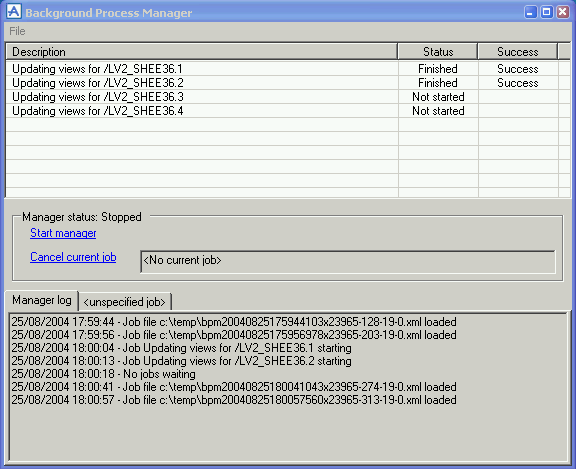Minimize the Background Process Manager window
Image resolution: width=576 pixels, height=469 pixels.
click(530, 12)
